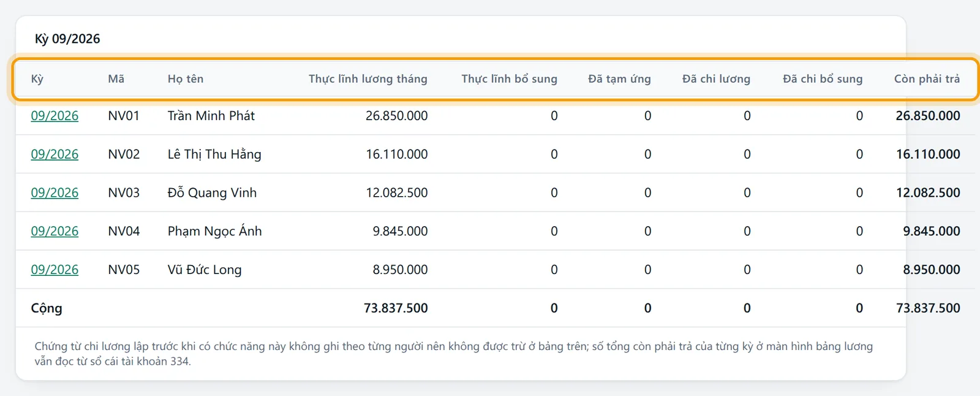The image size is (980, 396).
Task: Click the 'Đã chi lương' column header
Action: [716, 79]
